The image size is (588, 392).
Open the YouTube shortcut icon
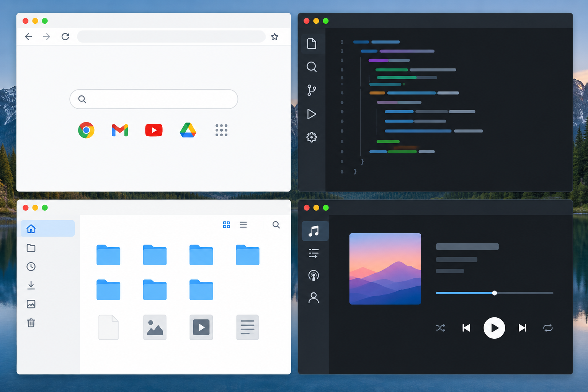point(154,130)
